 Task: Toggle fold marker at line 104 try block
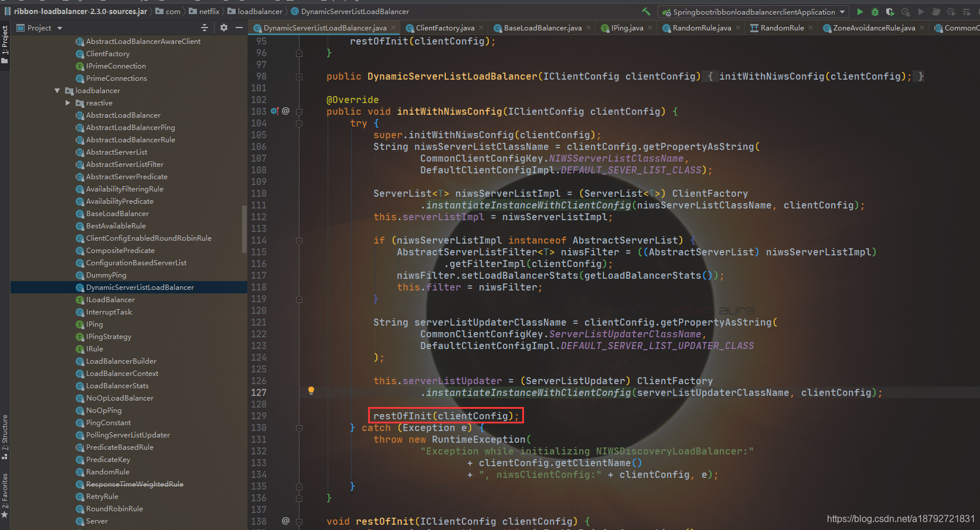coord(299,123)
